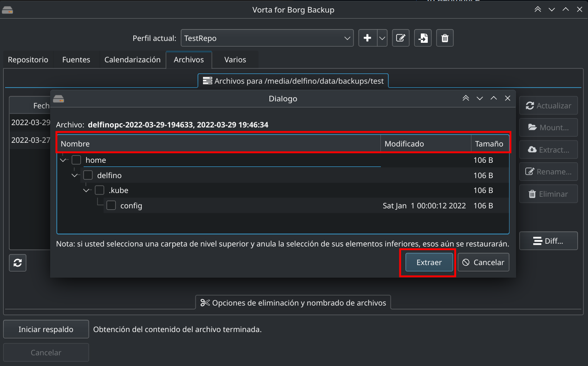Click the Vorta app icon in title bar
The height and width of the screenshot is (366, 588).
(x=7, y=10)
